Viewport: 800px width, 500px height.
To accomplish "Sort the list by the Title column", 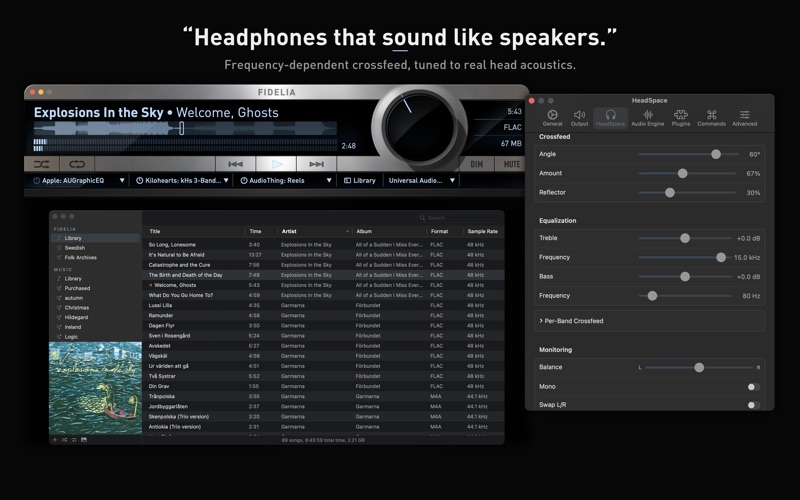I will coord(195,232).
